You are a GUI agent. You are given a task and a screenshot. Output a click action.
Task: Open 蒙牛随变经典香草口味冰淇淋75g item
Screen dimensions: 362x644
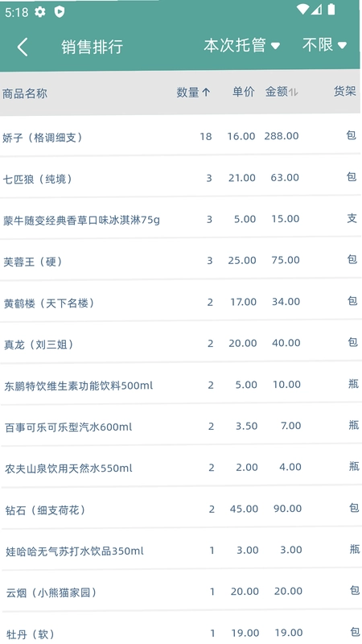pyautogui.click(x=180, y=219)
